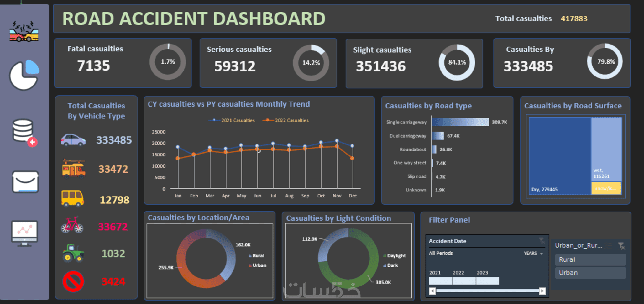
Task: Click the bicycle vehicle type icon
Action: pyautogui.click(x=72, y=225)
